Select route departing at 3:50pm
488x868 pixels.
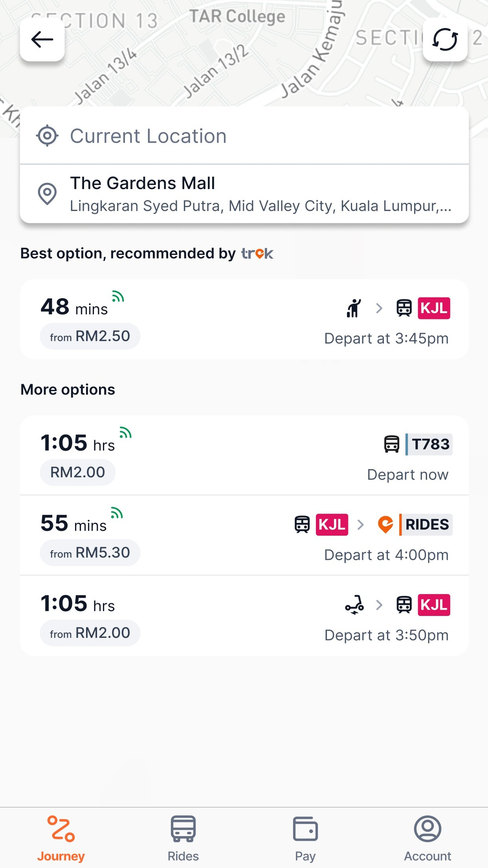(x=244, y=616)
